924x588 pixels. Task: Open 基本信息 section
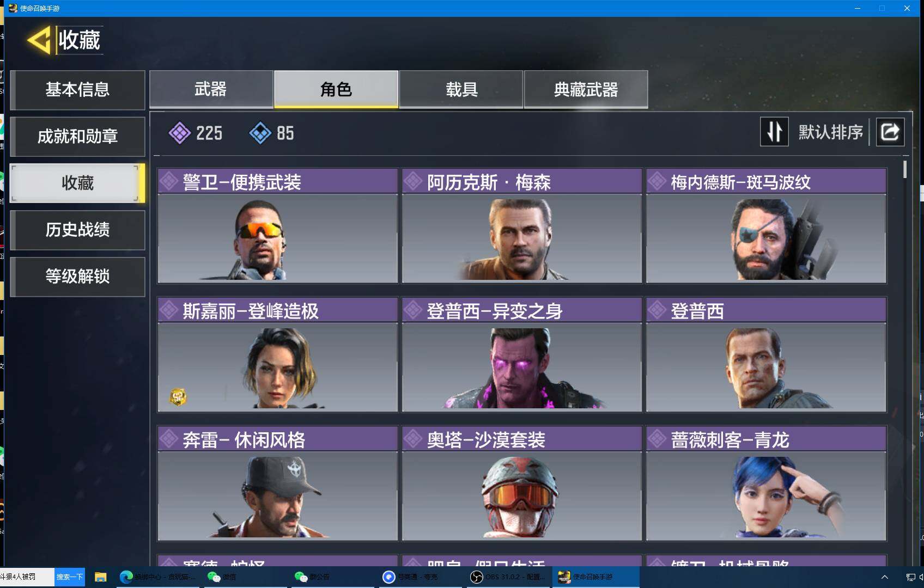[77, 90]
